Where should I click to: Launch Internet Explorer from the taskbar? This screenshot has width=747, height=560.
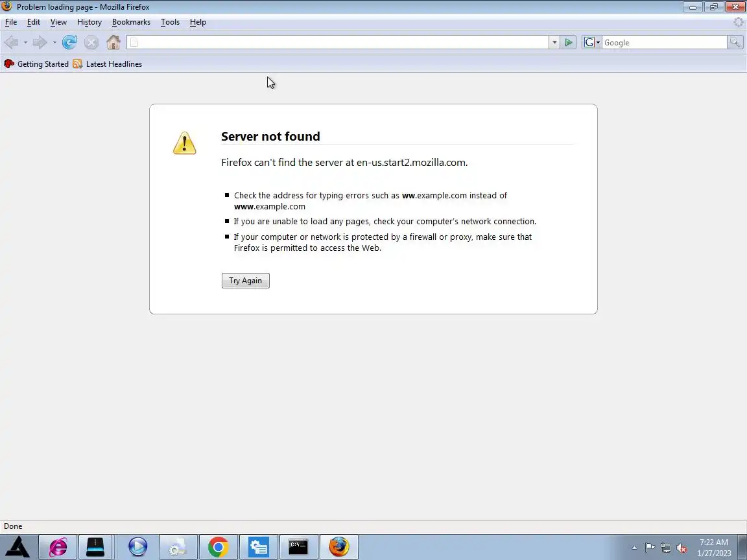point(57,546)
